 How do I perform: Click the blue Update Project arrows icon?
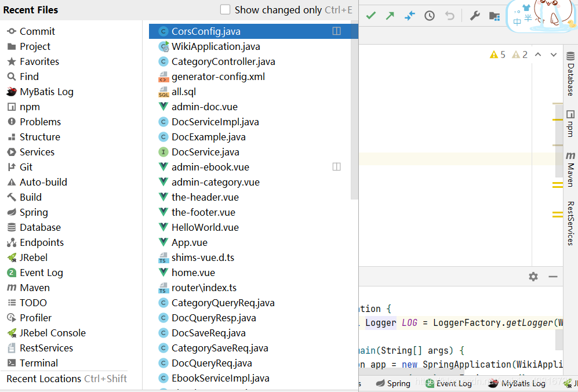pos(409,16)
